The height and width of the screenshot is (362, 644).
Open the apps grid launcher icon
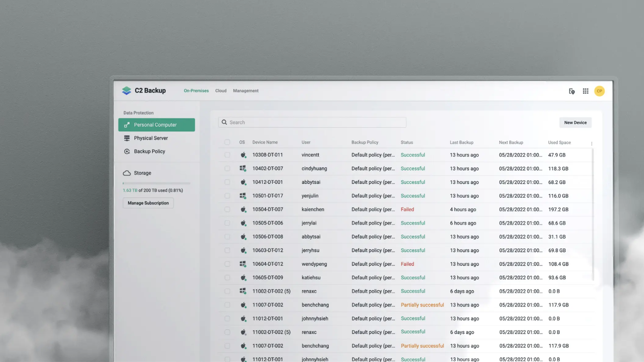(586, 91)
